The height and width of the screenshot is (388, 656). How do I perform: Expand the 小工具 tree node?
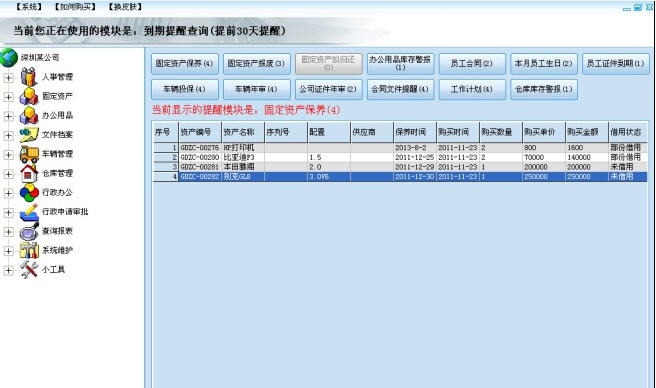pyautogui.click(x=8, y=270)
